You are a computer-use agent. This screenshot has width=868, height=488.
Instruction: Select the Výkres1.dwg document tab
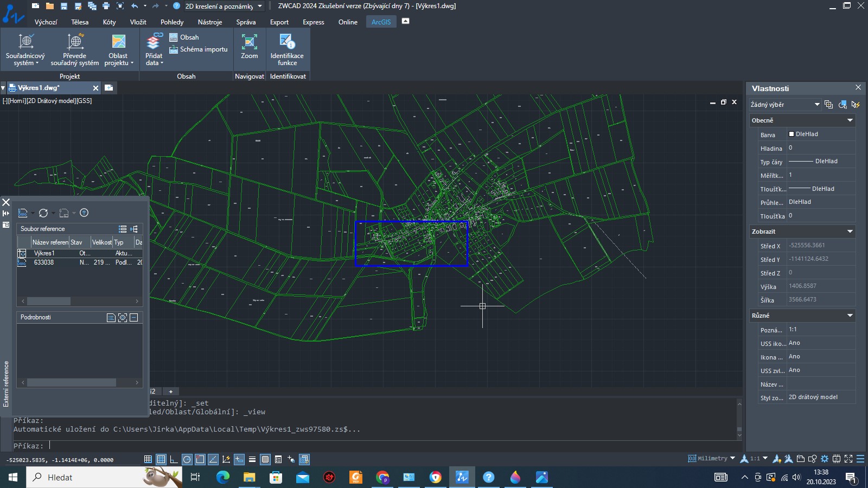click(x=53, y=88)
